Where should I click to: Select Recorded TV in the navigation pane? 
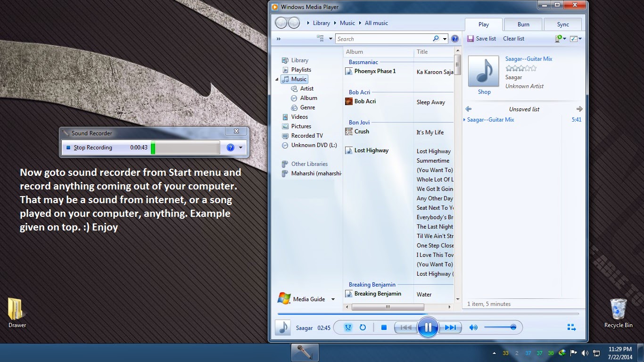(x=307, y=136)
